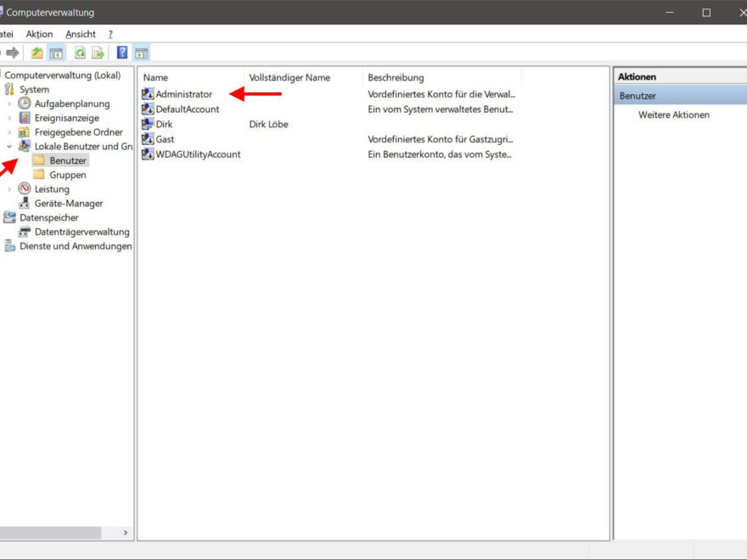
Task: Select the Administrator account name
Action: pos(184,94)
